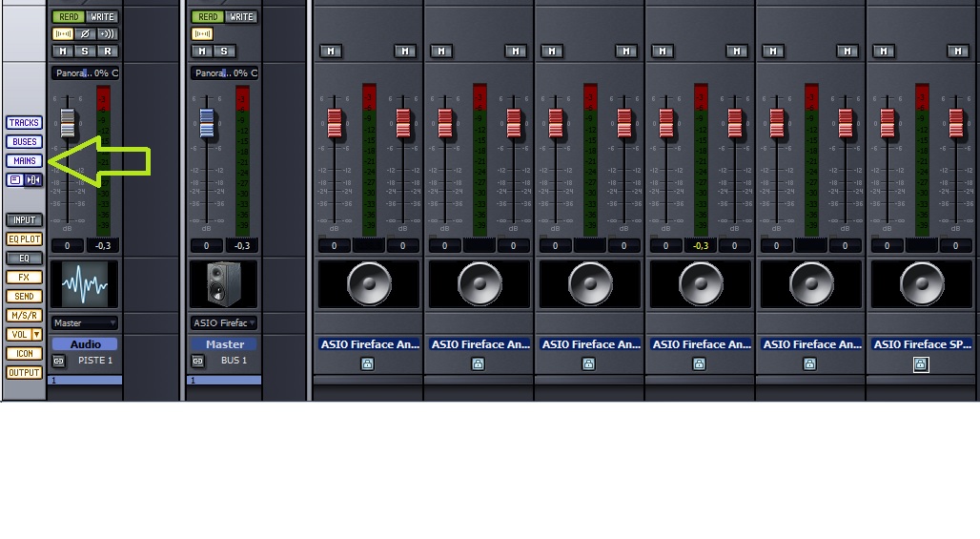Toggle automation READ on the Audio track

coord(69,17)
